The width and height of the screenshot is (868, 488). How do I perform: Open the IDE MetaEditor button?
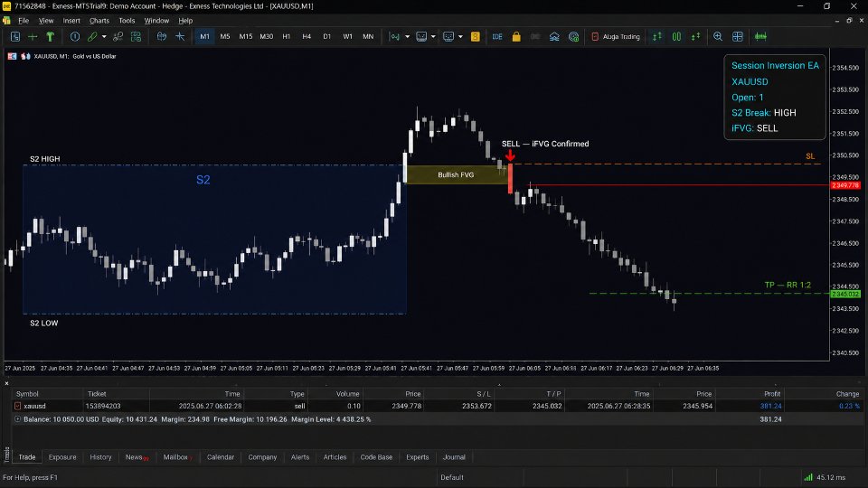point(497,36)
